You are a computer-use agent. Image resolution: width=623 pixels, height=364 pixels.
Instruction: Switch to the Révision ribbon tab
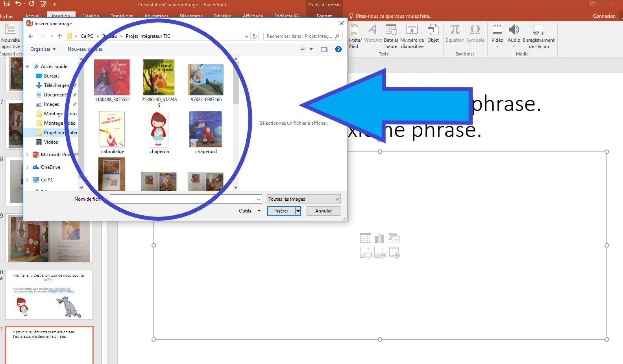point(223,16)
